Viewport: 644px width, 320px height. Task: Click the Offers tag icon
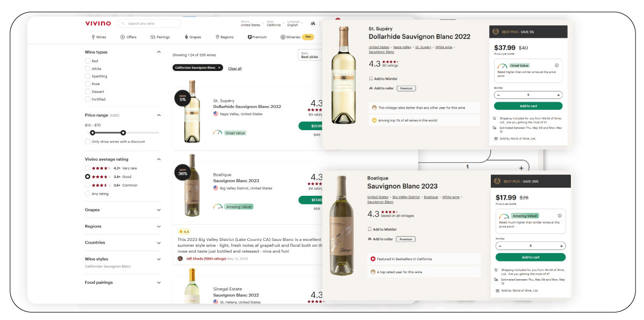pyautogui.click(x=123, y=37)
